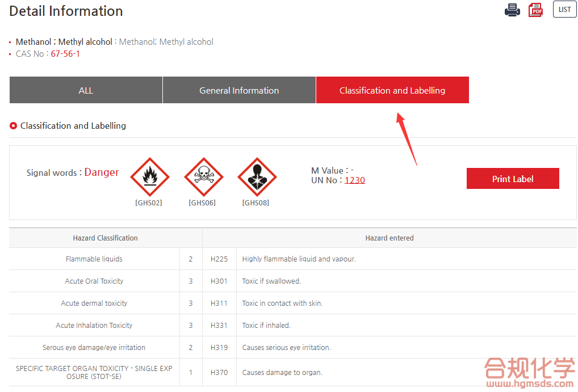
Task: Select the H301 Toxic if swallowed entry
Action: (x=271, y=281)
